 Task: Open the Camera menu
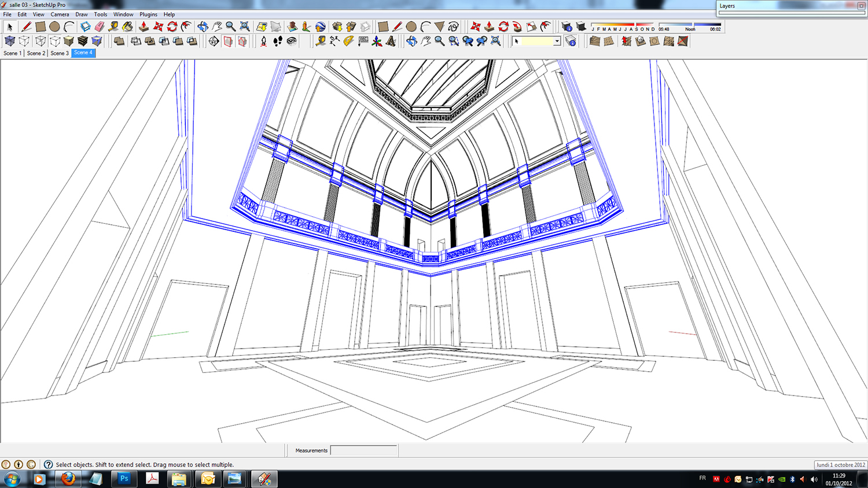pos(60,14)
